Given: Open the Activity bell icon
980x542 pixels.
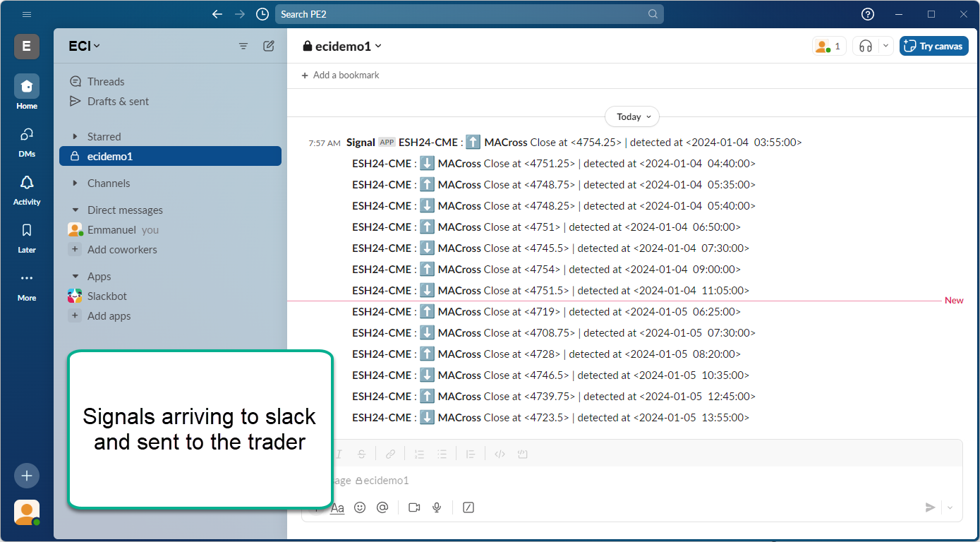Looking at the screenshot, I should 27,183.
